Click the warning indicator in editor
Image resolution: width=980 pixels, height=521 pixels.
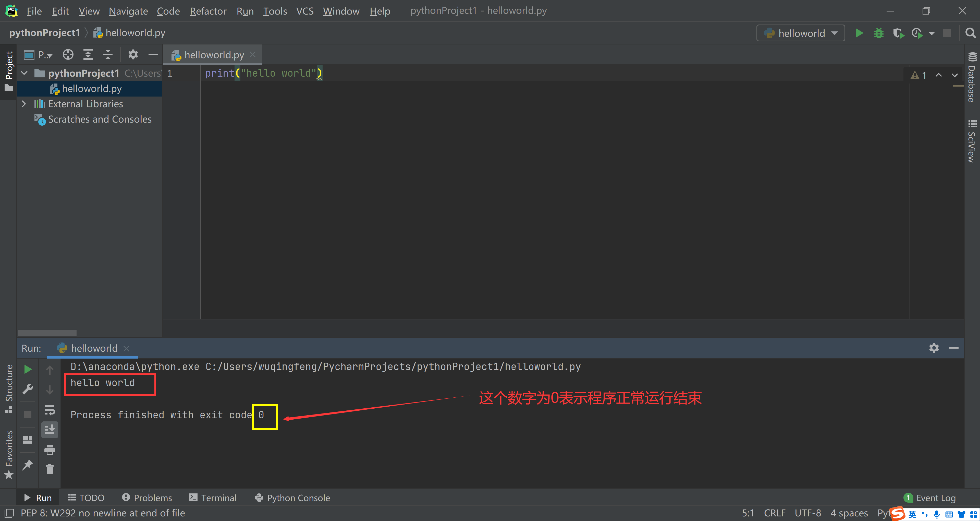919,75
